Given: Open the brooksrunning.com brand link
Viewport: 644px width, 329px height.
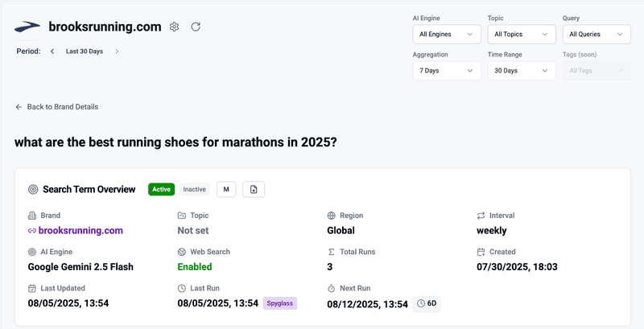Looking at the screenshot, I should 80,231.
